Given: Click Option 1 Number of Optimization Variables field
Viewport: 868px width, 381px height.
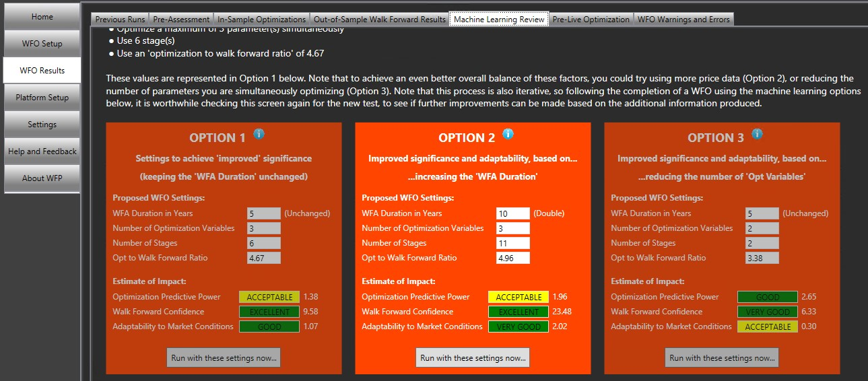Looking at the screenshot, I should point(264,228).
